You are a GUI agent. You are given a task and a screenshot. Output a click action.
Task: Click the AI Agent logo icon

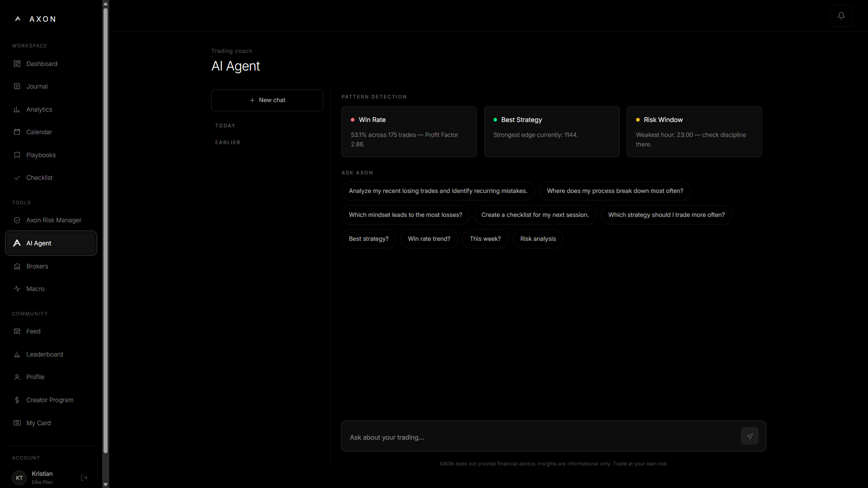pos(17,243)
